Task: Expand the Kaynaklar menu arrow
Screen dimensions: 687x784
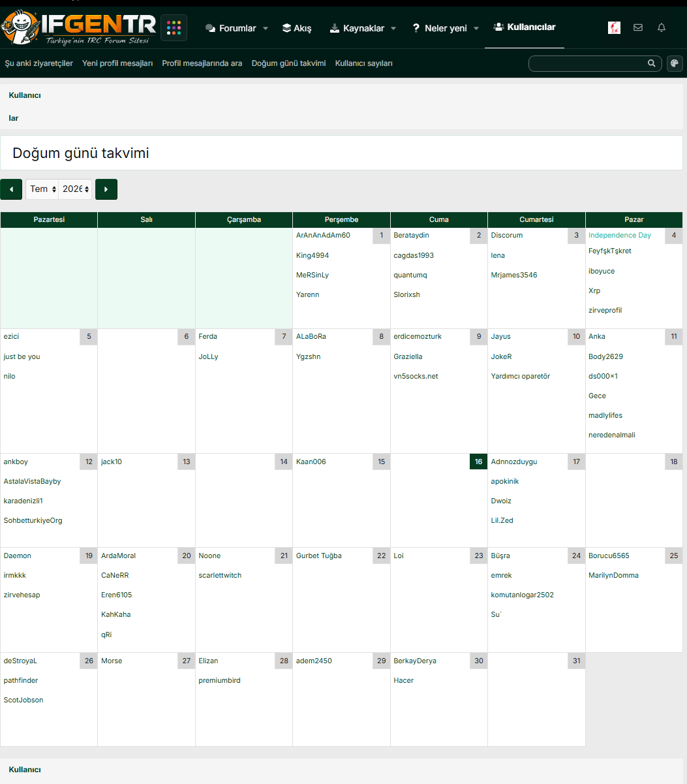Action: click(x=393, y=28)
